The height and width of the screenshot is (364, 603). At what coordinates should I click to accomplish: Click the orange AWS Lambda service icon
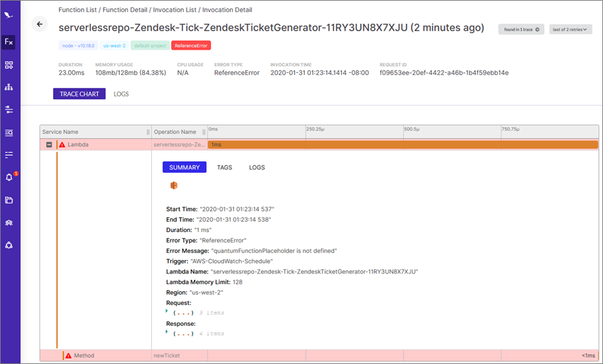[x=174, y=186]
